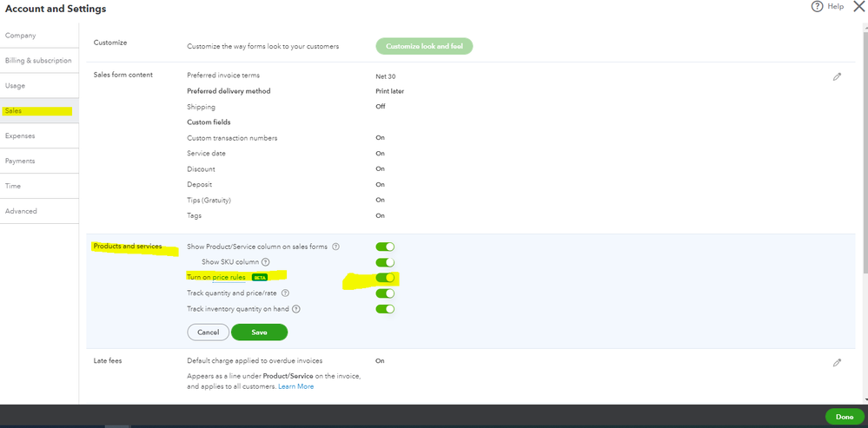Open help tooltip for Track quantity and price/rate
868x428 pixels.
(x=286, y=293)
